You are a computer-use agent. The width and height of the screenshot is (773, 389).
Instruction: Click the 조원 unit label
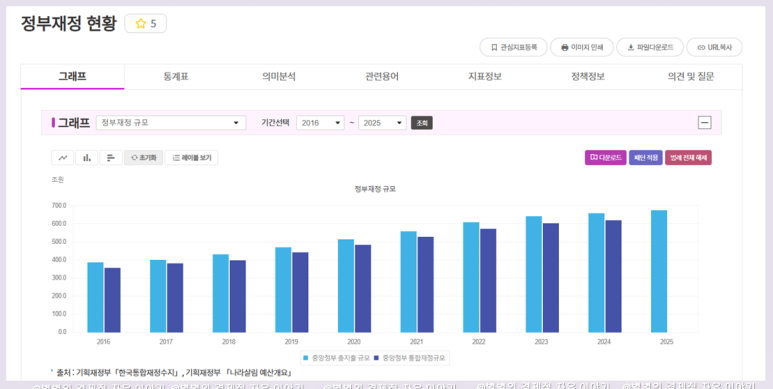58,180
